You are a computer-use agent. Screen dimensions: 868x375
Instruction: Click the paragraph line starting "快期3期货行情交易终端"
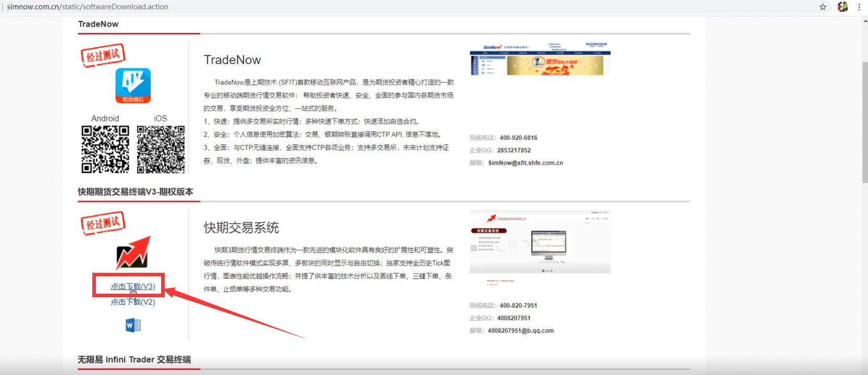tap(334, 250)
